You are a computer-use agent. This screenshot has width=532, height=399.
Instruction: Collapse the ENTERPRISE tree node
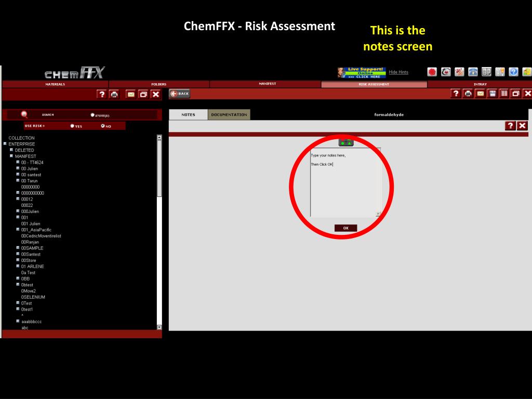5,144
